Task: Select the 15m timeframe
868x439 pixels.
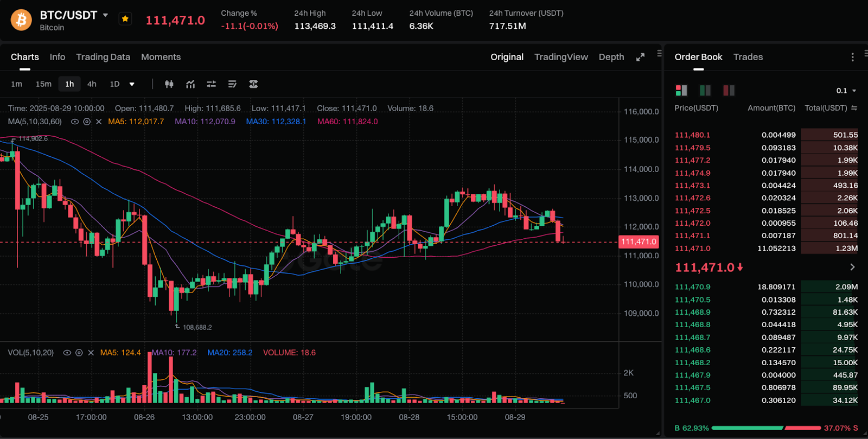Action: 43,84
